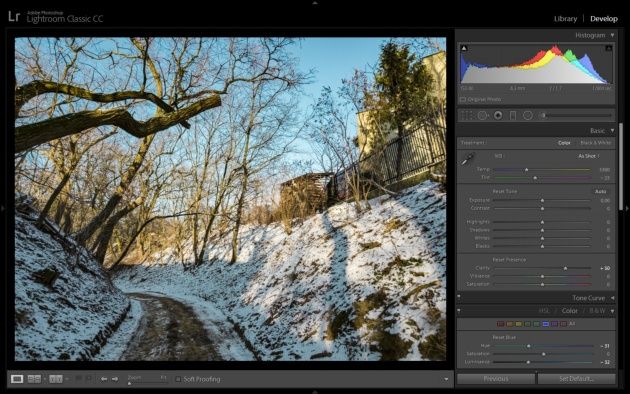The height and width of the screenshot is (394, 630).
Task: Click the Set Default... button
Action: click(577, 379)
